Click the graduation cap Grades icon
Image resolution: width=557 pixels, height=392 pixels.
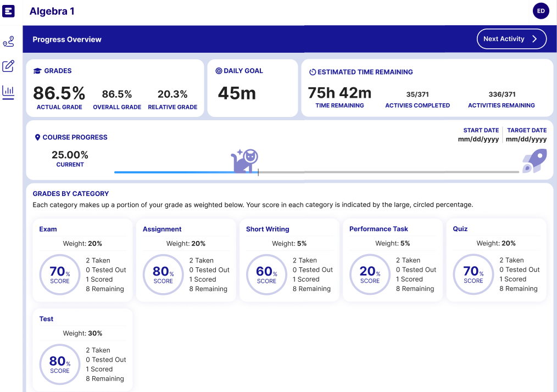(x=37, y=71)
